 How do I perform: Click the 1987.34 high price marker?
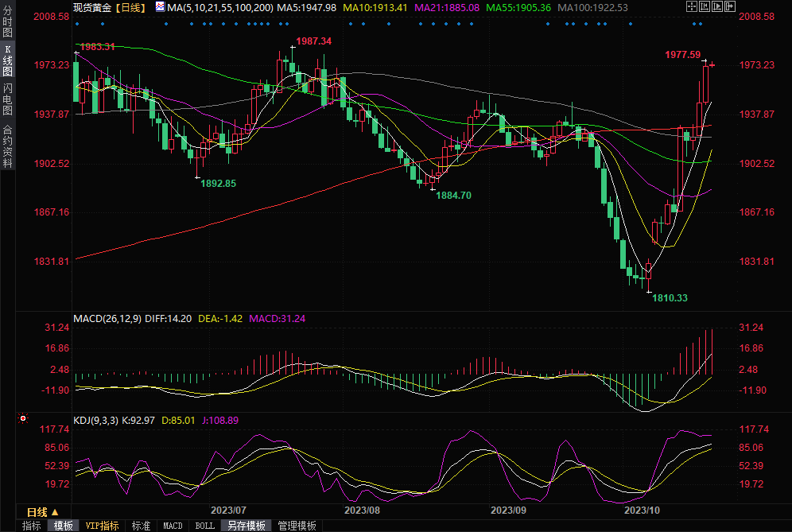click(x=313, y=41)
